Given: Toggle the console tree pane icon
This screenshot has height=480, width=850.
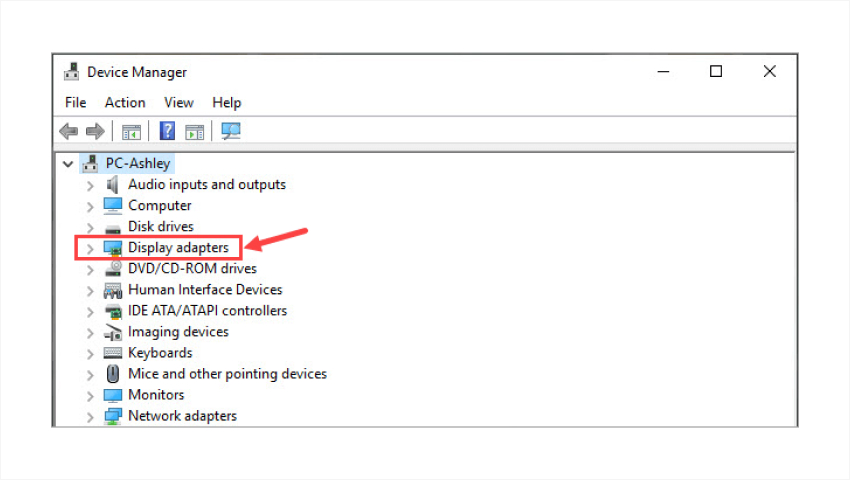Looking at the screenshot, I should [x=131, y=132].
